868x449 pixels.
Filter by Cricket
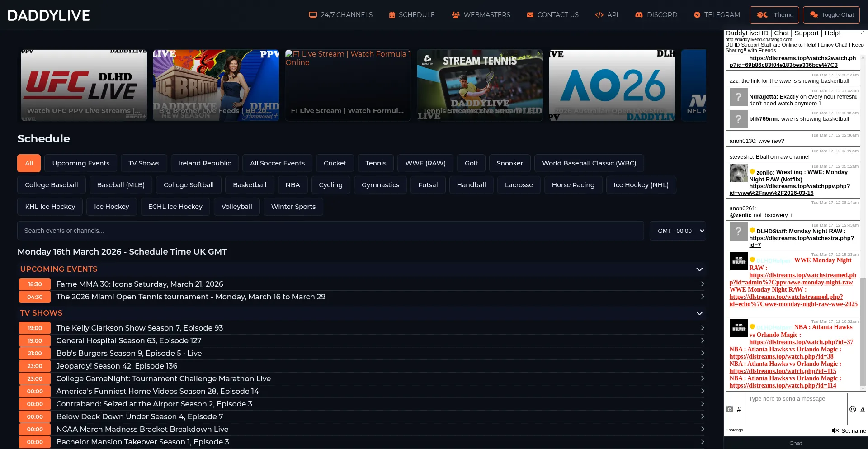335,163
